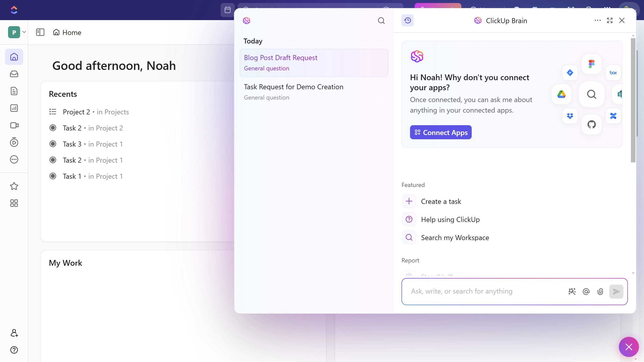
Task: Toggle the ClickUp Brain floating close button
Action: (x=629, y=347)
